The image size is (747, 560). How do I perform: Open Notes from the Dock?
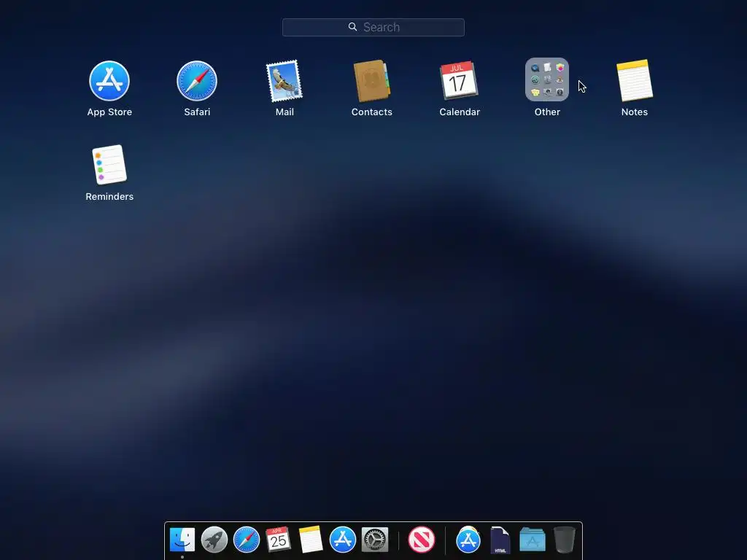click(x=311, y=540)
